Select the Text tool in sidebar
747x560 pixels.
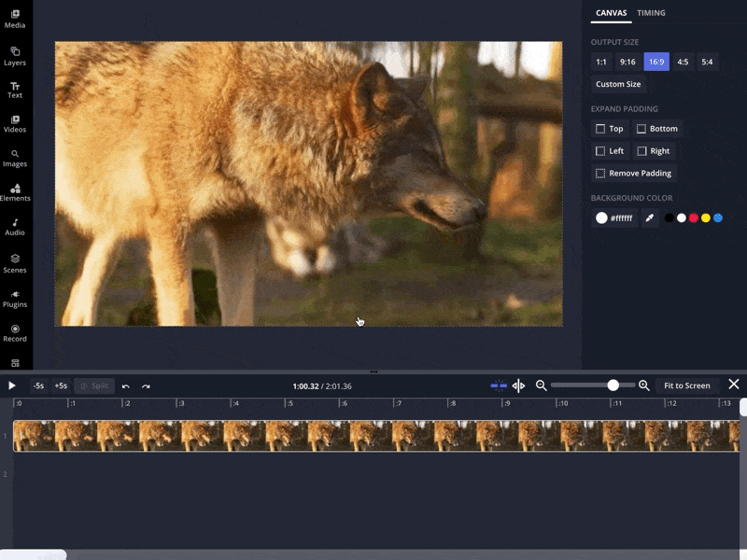point(15,90)
